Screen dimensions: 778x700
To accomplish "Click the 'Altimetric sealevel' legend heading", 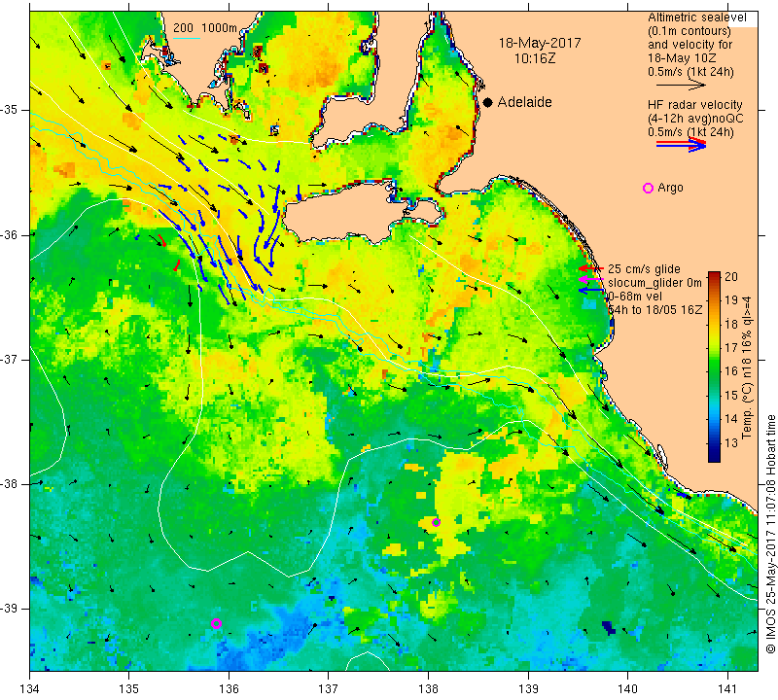I will pyautogui.click(x=697, y=17).
